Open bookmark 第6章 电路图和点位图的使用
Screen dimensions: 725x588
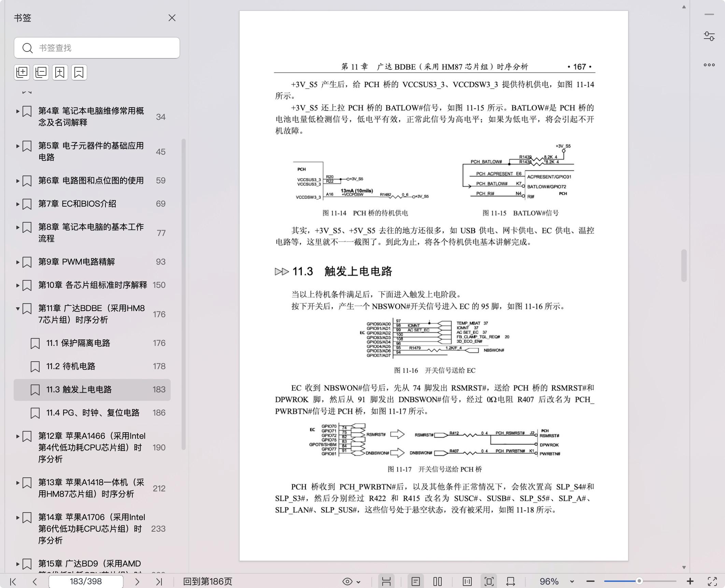pyautogui.click(x=91, y=181)
